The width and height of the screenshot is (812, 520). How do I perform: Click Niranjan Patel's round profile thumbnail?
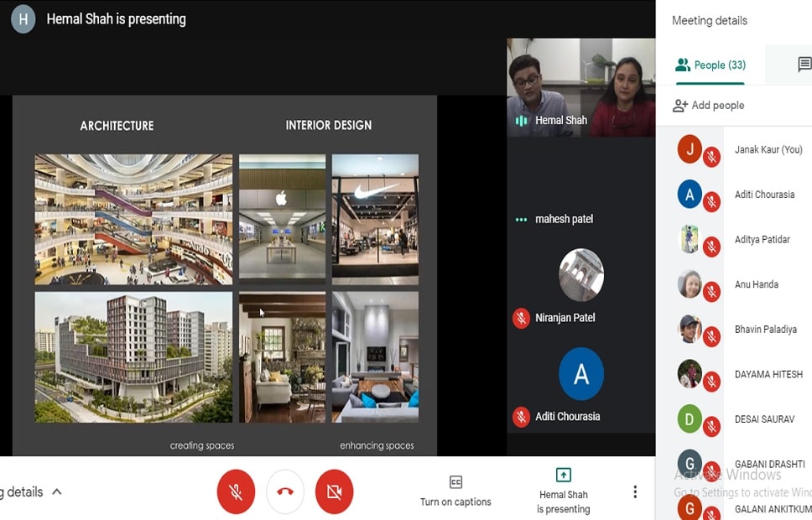[580, 274]
